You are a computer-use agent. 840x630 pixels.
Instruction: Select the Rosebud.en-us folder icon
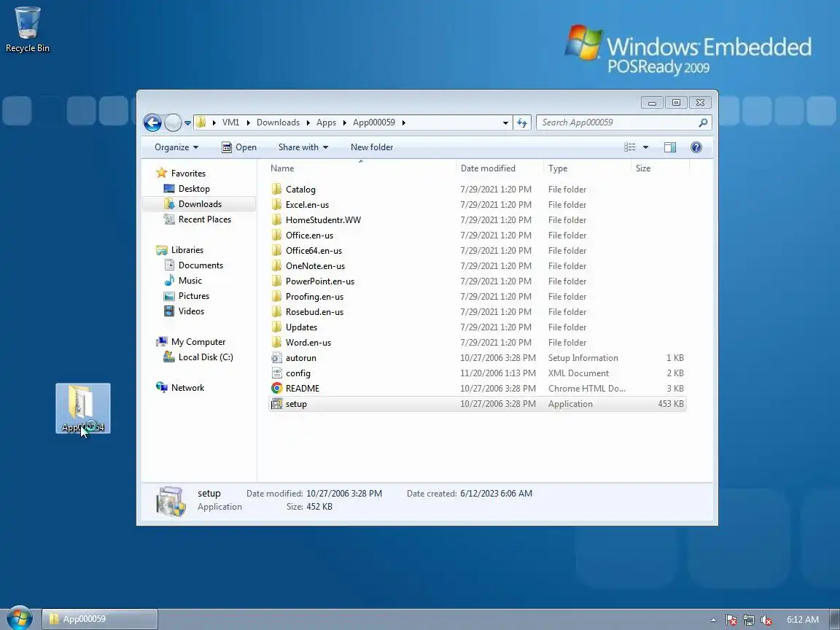pyautogui.click(x=276, y=312)
